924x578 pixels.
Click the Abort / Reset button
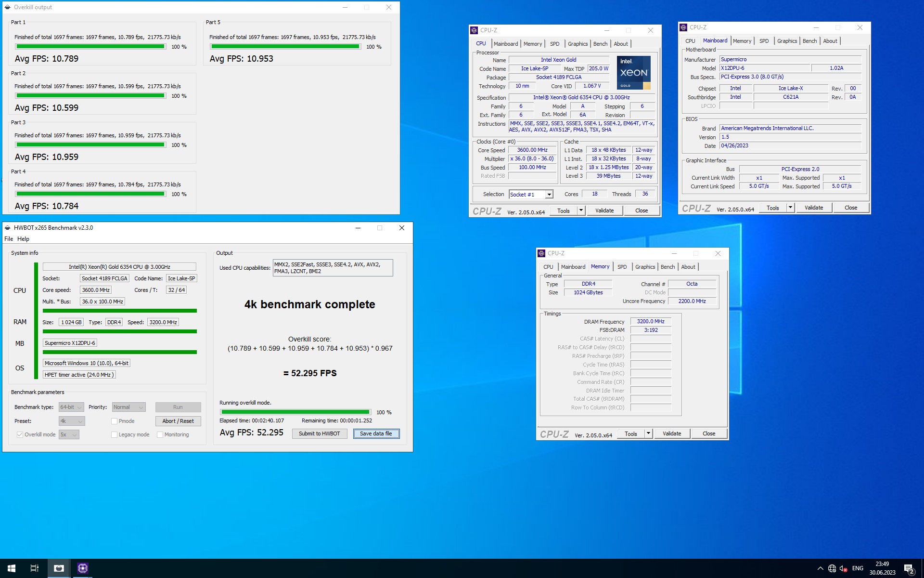178,421
